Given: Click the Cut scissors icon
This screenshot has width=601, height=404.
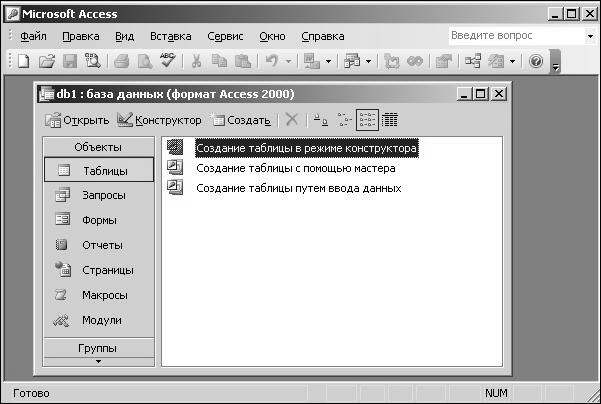Looking at the screenshot, I should [x=196, y=61].
